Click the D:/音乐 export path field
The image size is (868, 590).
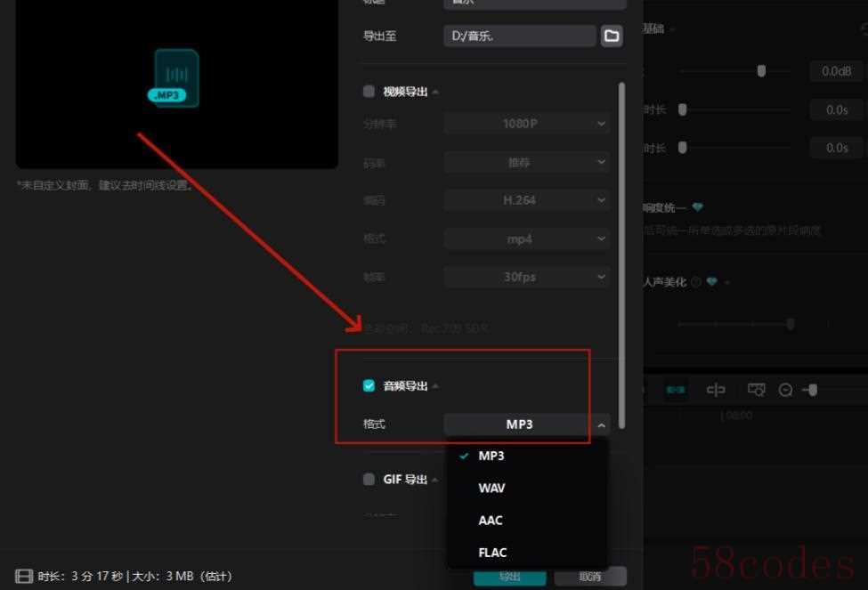tap(519, 36)
